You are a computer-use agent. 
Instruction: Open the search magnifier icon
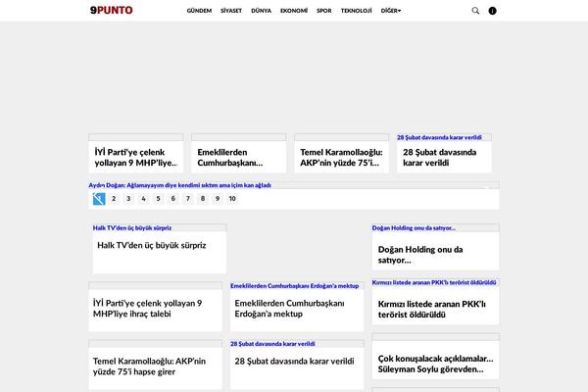tap(475, 11)
